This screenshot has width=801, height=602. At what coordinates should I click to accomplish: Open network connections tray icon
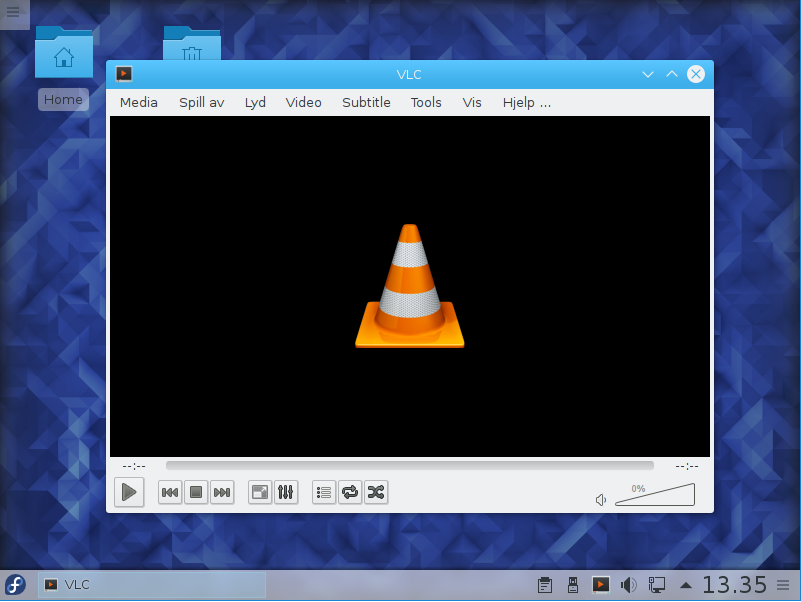[657, 585]
